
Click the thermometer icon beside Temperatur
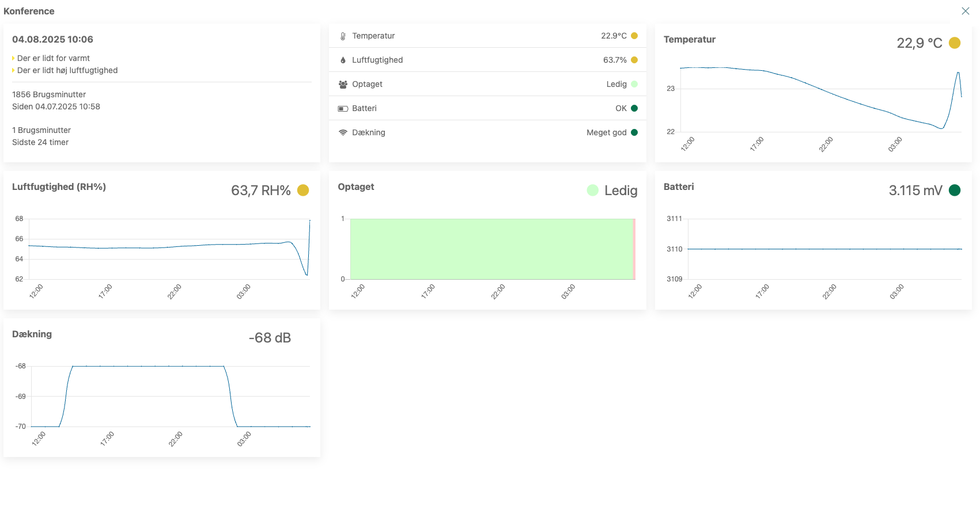point(343,36)
